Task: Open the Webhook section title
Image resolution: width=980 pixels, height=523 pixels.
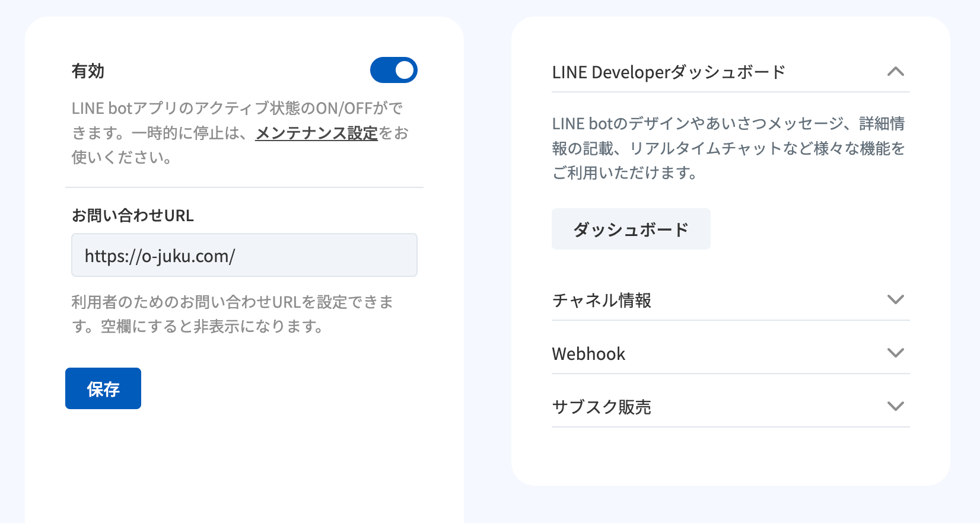Action: tap(588, 354)
